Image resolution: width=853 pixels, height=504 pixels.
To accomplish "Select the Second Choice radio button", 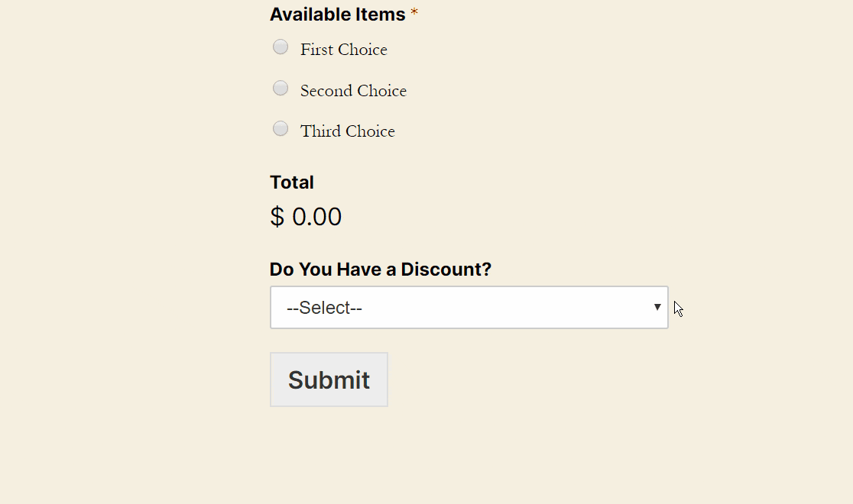I will (281, 88).
